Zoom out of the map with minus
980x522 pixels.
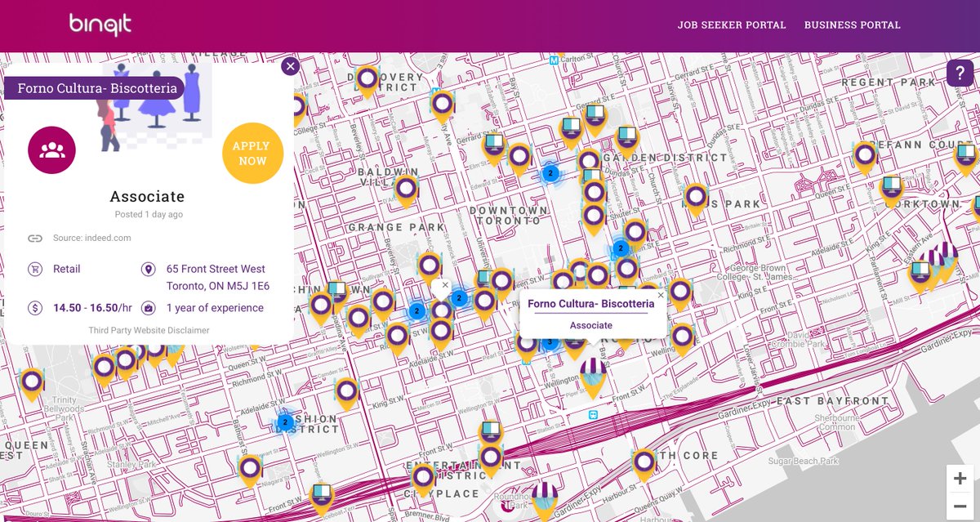point(960,506)
